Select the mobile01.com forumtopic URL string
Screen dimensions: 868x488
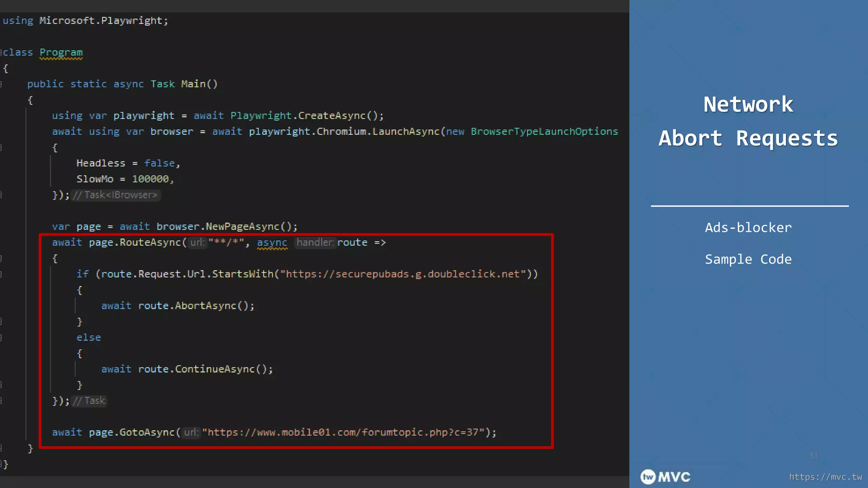[x=343, y=433]
